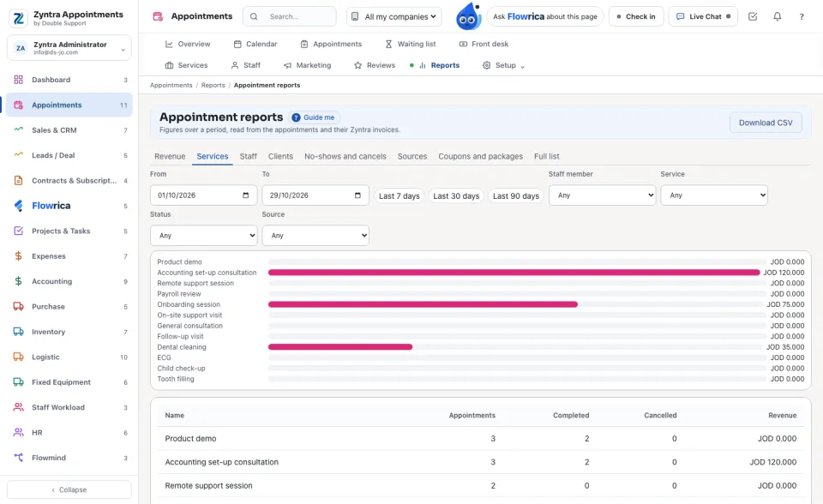
Task: Open the notifications bell
Action: click(778, 17)
